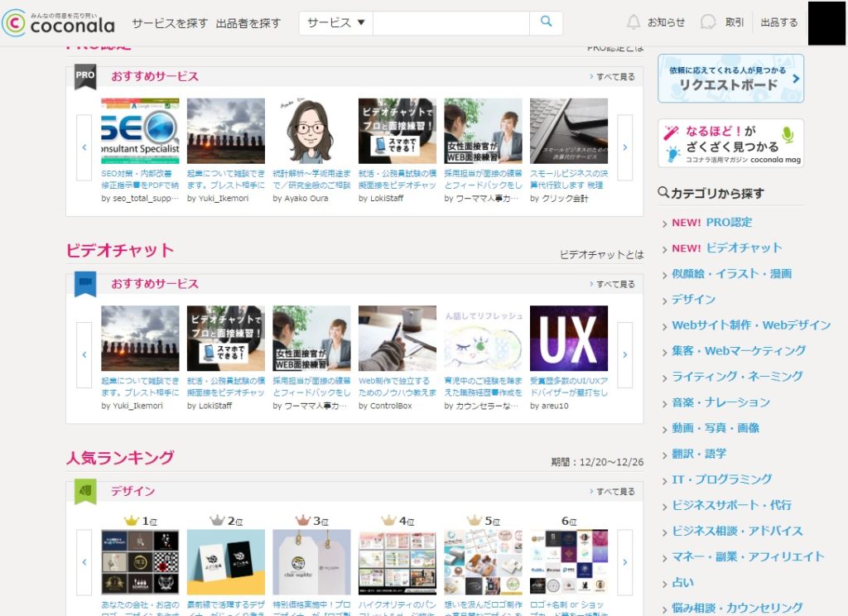Image resolution: width=848 pixels, height=616 pixels.
Task: Click the green design ranking badge icon
Action: pyautogui.click(x=85, y=491)
